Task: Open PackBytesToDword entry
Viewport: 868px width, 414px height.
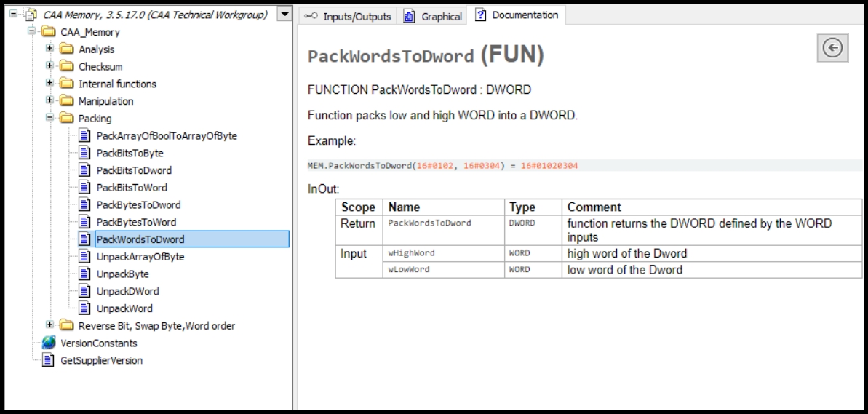Action: click(138, 204)
